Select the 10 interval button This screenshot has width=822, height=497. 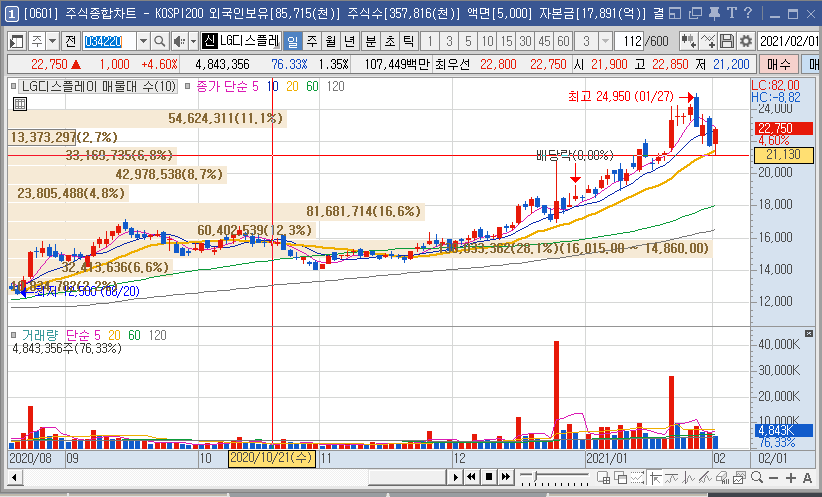(x=488, y=41)
